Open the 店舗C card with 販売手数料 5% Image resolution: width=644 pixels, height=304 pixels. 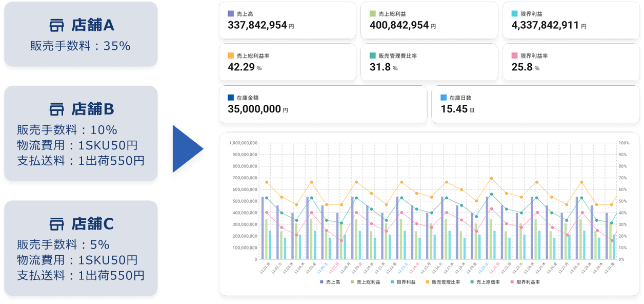[80, 248]
